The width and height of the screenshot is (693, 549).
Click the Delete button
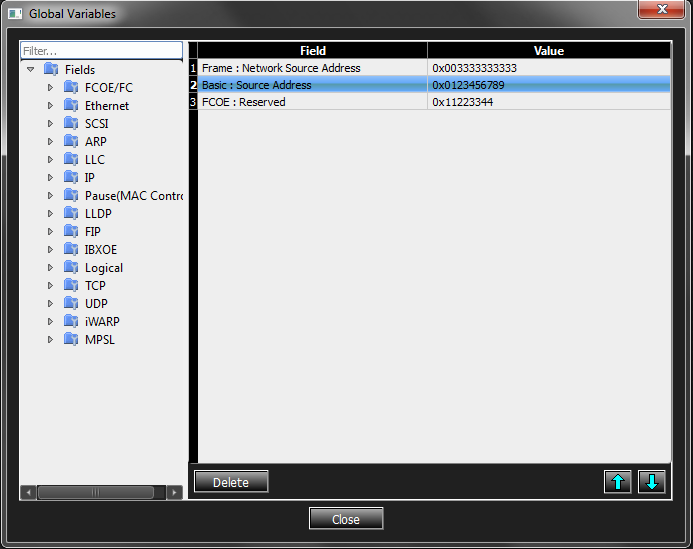[231, 482]
